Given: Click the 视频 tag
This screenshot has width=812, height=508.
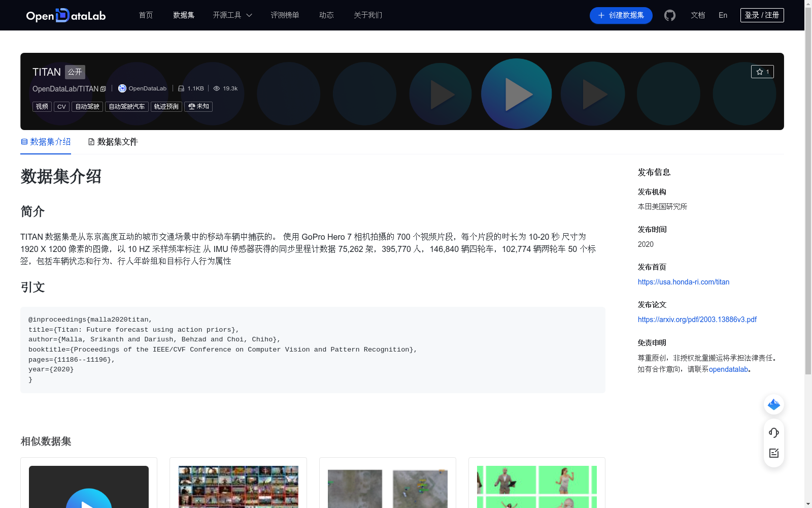Looking at the screenshot, I should pos(42,107).
